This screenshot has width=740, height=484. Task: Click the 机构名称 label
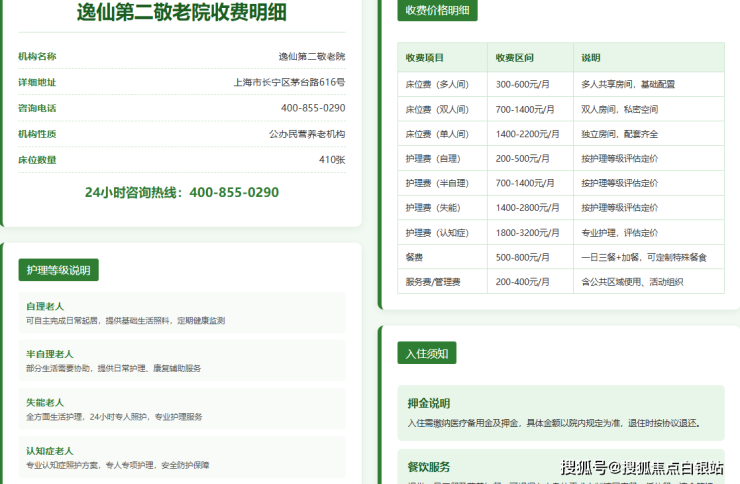[x=37, y=57]
